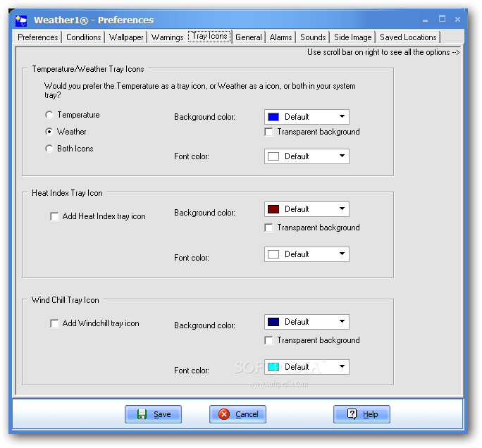Click the cyan Wind Chill font color swatch
Viewport: 482px width, 448px height.
coord(273,367)
